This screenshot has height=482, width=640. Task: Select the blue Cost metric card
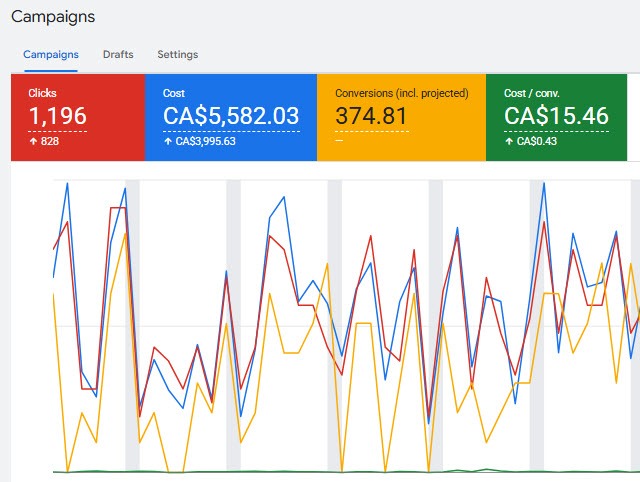pyautogui.click(x=231, y=118)
